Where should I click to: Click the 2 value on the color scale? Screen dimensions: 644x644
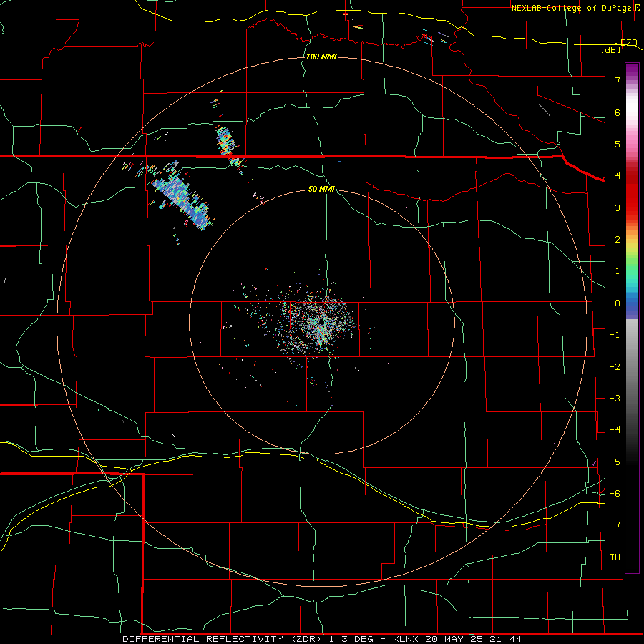pos(618,240)
